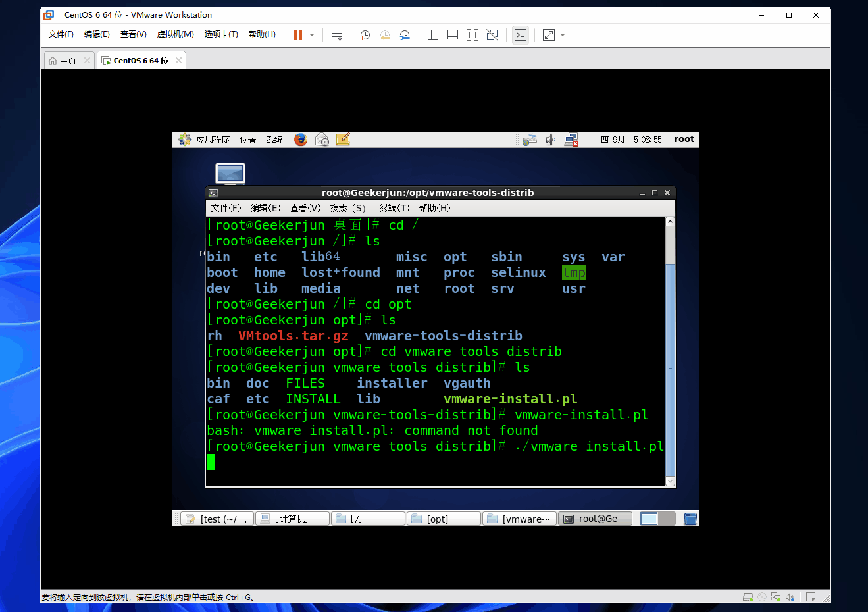This screenshot has width=868, height=612.
Task: Click the terminal vertical scrollbar thumb
Action: pyautogui.click(x=670, y=370)
